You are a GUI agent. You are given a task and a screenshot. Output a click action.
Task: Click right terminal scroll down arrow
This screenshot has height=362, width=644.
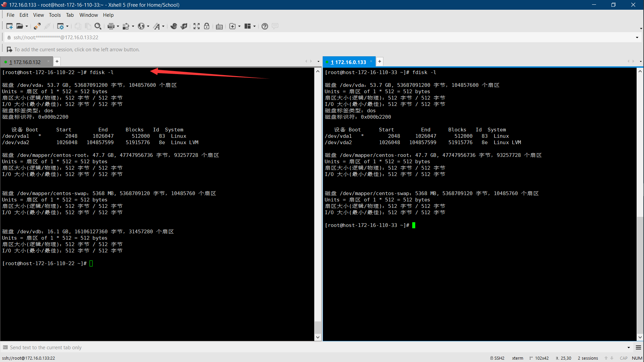pos(640,338)
